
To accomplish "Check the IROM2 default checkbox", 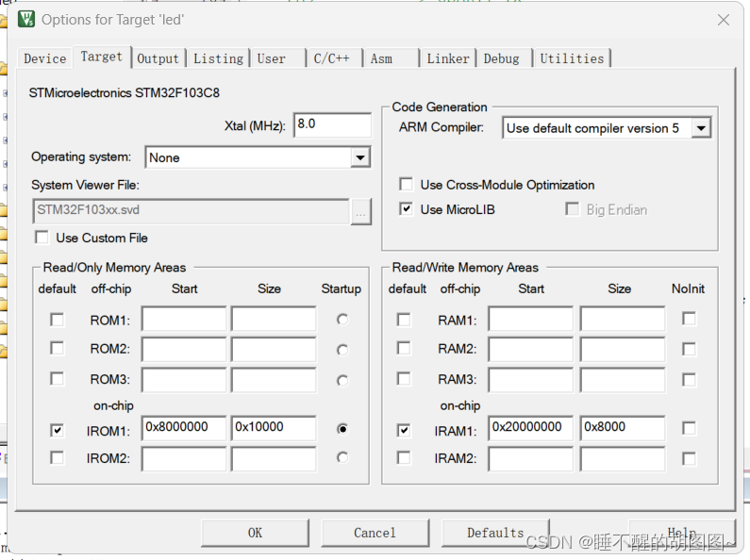I will tap(57, 458).
